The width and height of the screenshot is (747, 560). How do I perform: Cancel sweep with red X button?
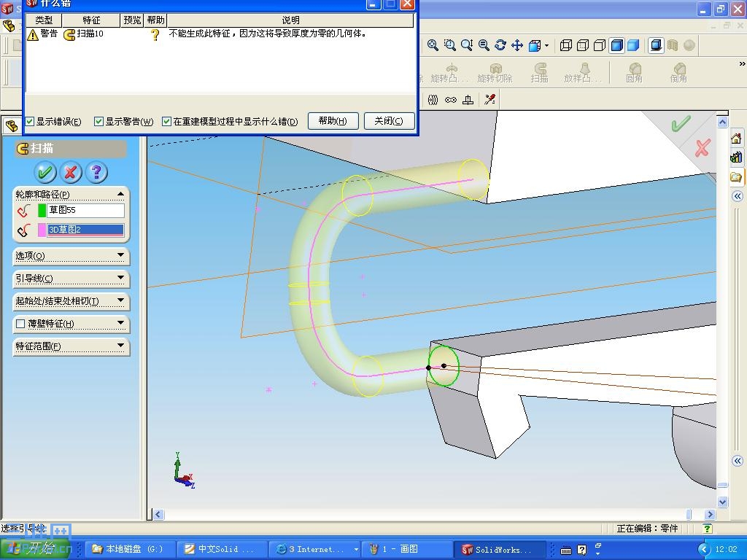(x=71, y=172)
